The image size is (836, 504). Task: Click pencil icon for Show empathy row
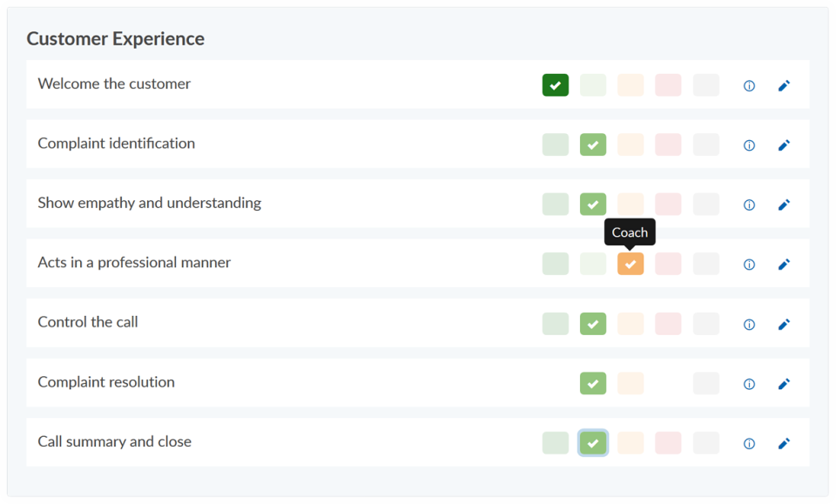coord(784,205)
